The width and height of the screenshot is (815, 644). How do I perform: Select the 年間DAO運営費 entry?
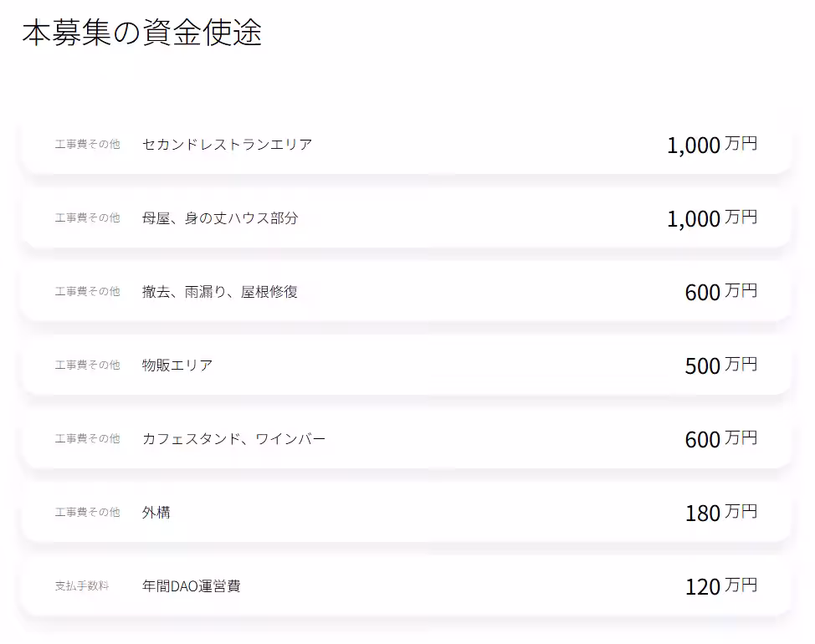(191, 586)
